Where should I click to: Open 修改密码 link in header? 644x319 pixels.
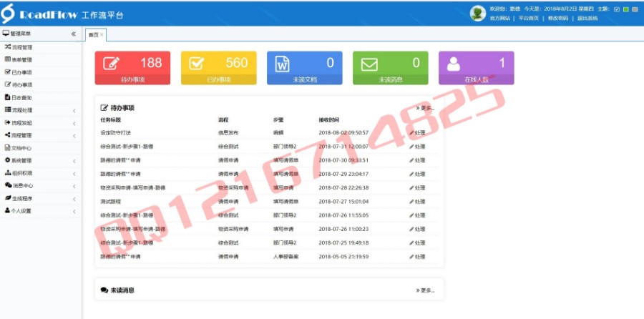click(558, 19)
